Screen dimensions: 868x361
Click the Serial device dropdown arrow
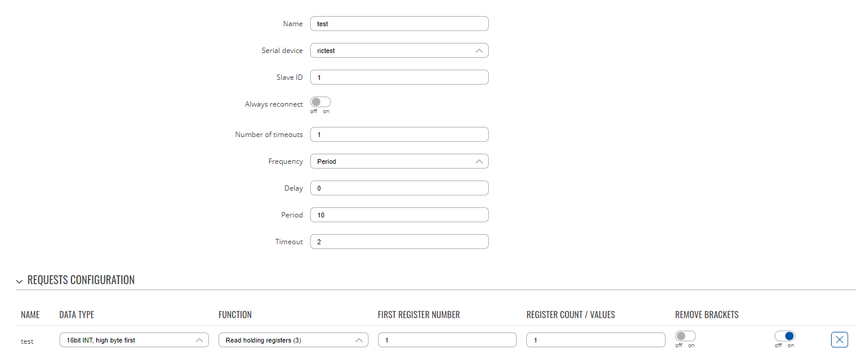479,51
